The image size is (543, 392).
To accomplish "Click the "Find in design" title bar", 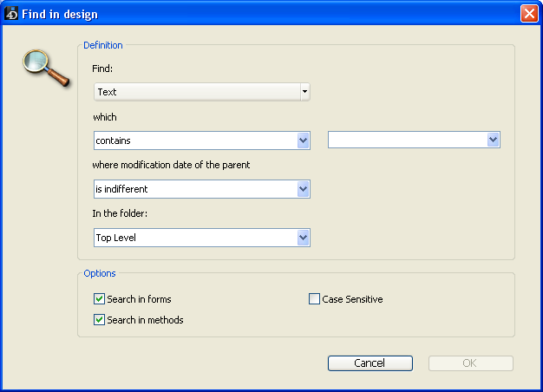I will click(x=260, y=14).
